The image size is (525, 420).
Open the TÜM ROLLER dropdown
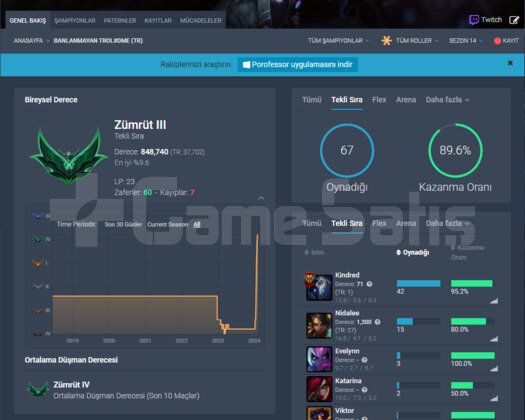(417, 41)
